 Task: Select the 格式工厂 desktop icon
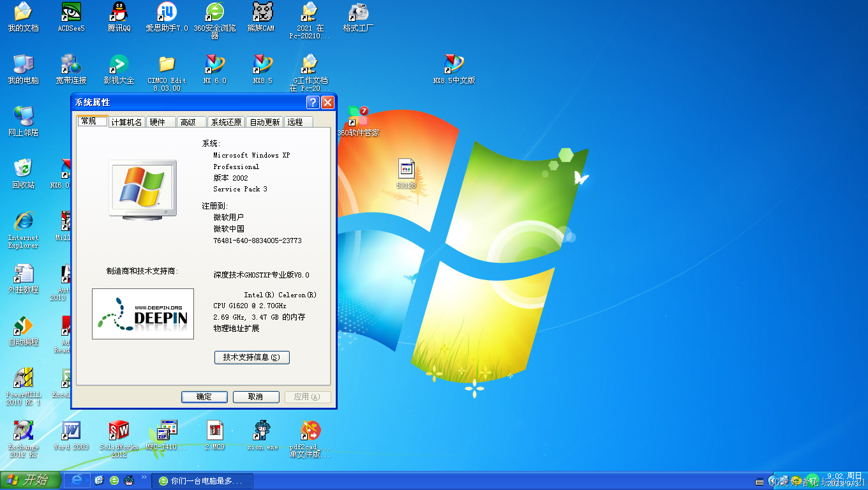tap(358, 17)
